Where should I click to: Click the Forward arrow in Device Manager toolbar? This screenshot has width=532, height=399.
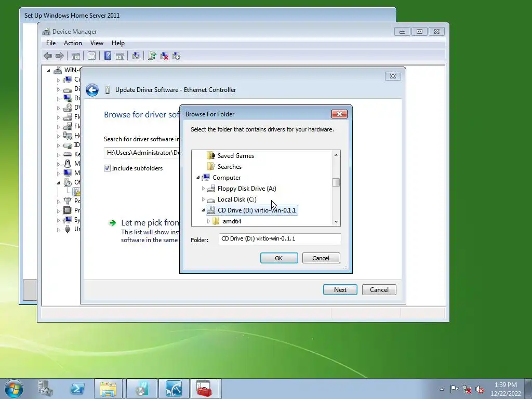point(59,56)
